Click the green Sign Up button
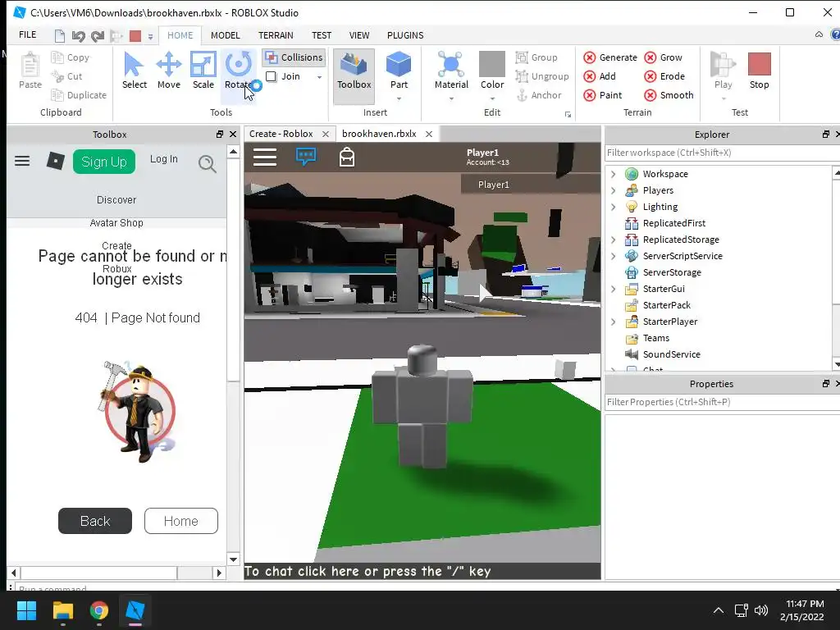 [x=104, y=162]
